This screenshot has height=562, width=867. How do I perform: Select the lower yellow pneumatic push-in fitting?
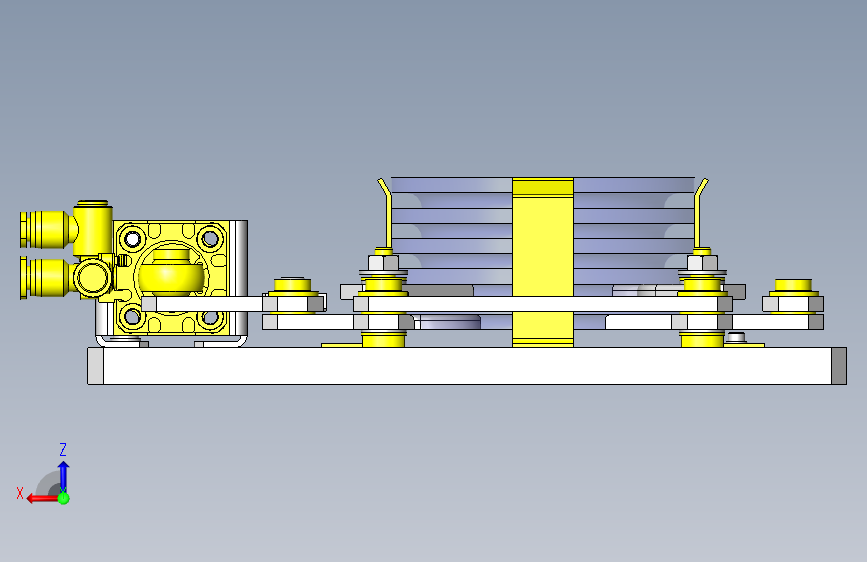click(47, 278)
